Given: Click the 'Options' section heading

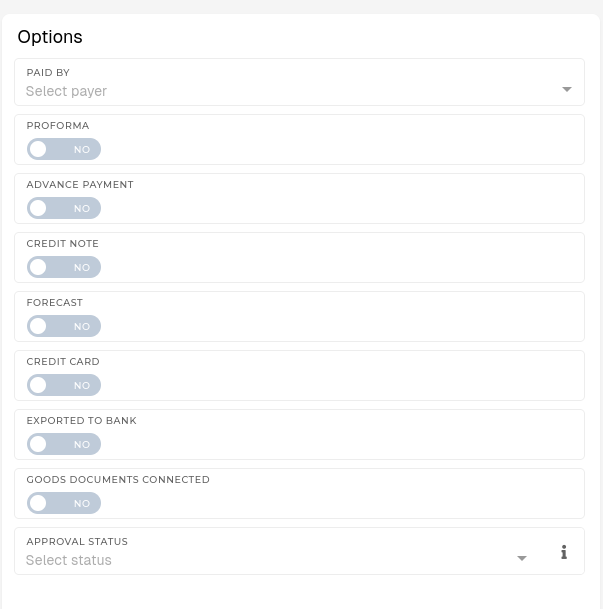Looking at the screenshot, I should point(50,37).
